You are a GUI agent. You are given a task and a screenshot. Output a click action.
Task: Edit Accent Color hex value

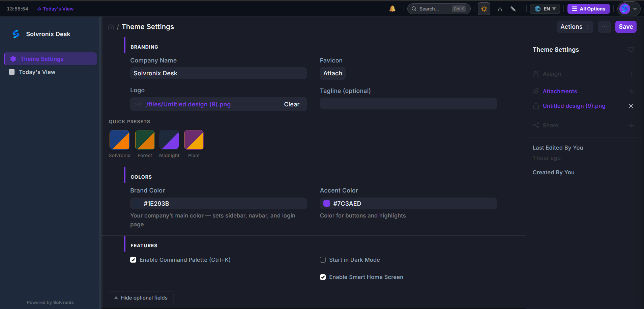408,204
